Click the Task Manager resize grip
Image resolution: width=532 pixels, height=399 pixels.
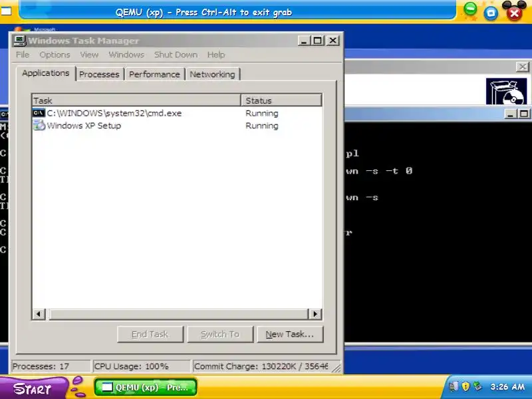[336, 368]
